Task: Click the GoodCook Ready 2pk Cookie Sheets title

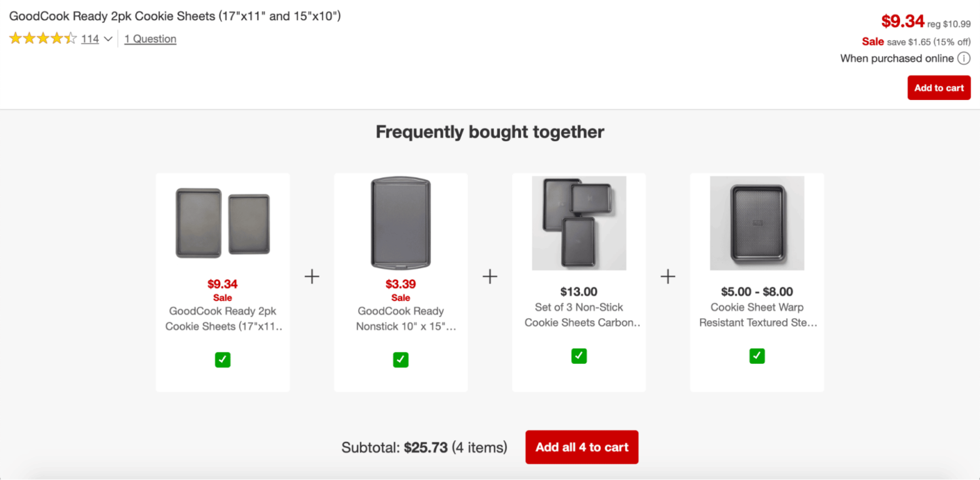Action: click(x=222, y=318)
